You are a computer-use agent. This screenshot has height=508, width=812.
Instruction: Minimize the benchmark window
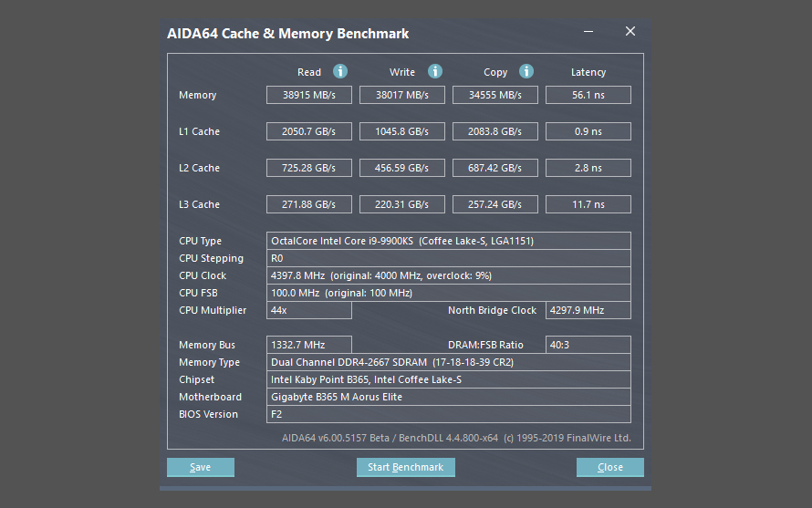click(588, 32)
